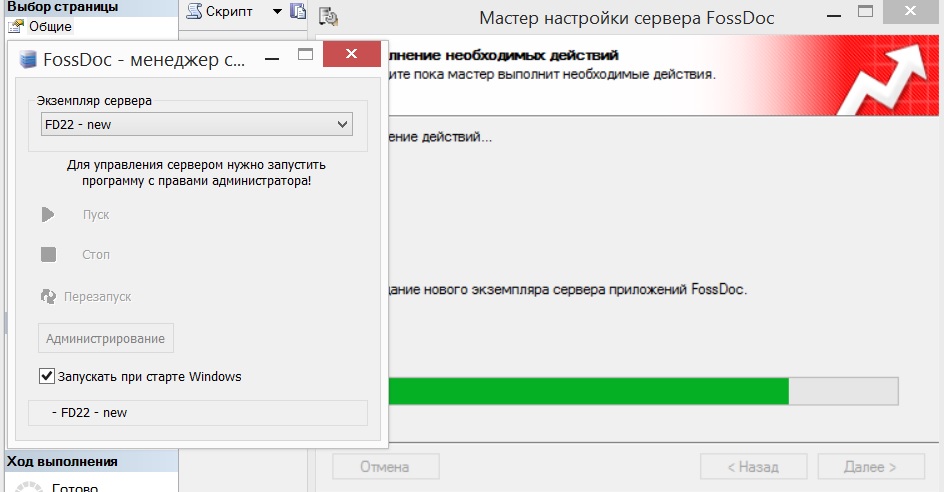The height and width of the screenshot is (492, 944).
Task: Maximize the FossDoc setup wizard window
Action: (x=866, y=11)
